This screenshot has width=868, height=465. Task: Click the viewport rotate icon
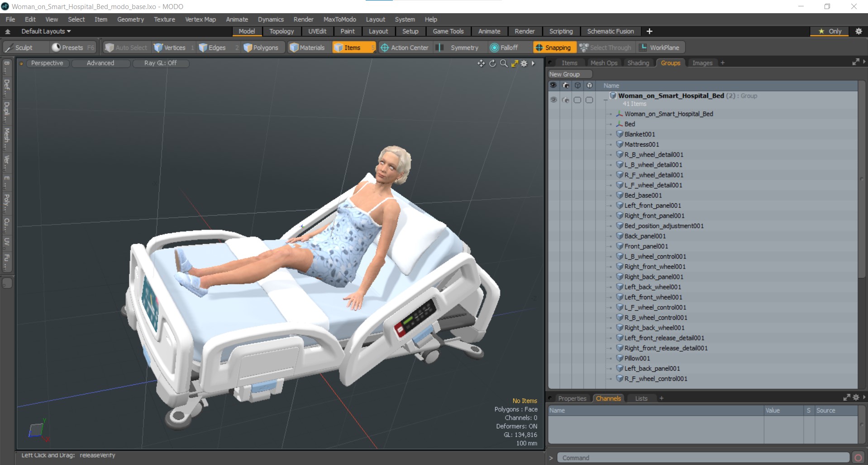[492, 63]
